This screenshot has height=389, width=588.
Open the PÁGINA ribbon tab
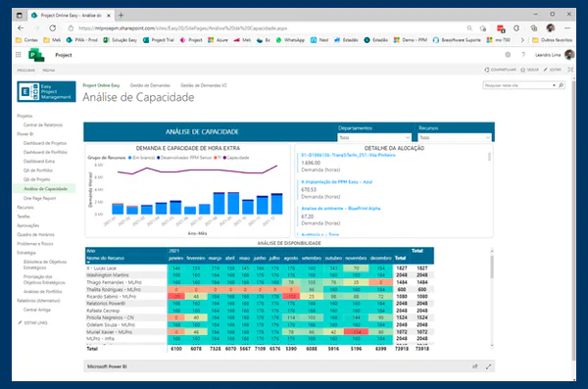click(x=49, y=71)
